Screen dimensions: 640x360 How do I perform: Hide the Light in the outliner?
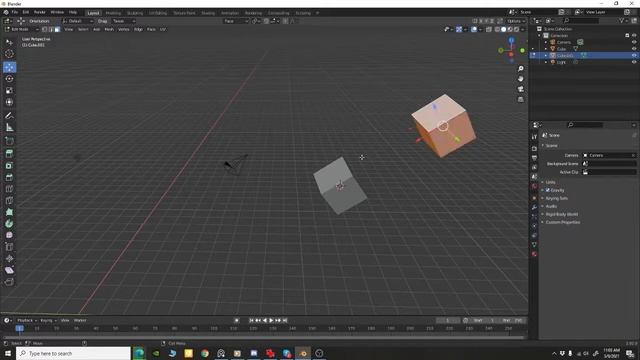(x=634, y=62)
